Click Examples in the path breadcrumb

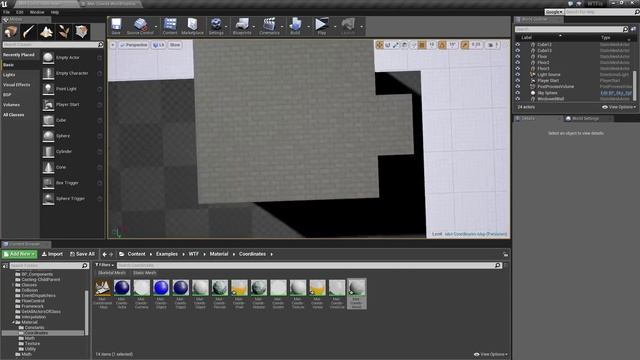click(x=167, y=254)
